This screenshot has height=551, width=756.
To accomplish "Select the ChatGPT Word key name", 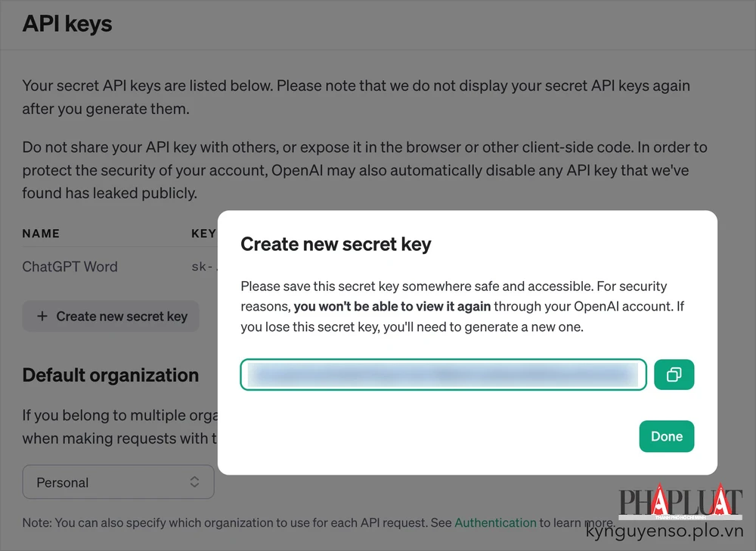I will tap(70, 267).
